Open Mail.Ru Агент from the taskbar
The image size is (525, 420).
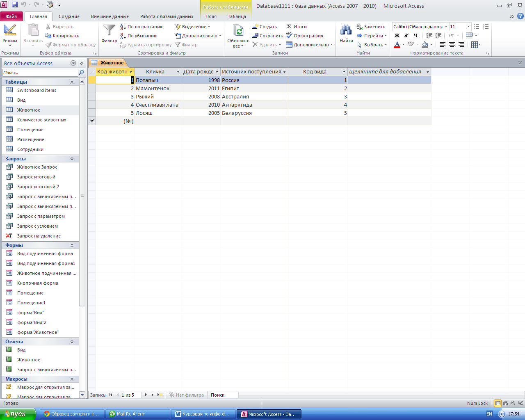click(x=137, y=414)
